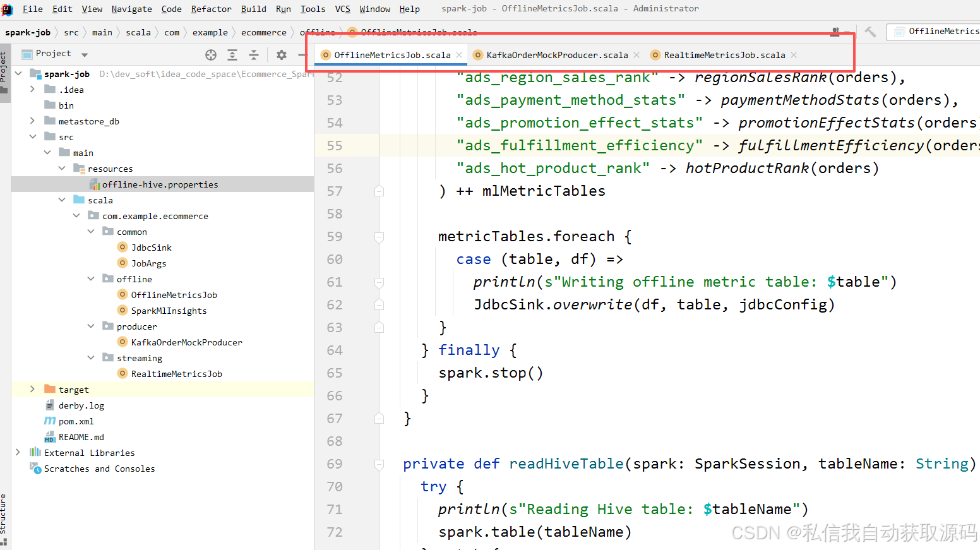The image size is (980, 550).
Task: Open RealtimeMetricsJob in project tree
Action: [176, 374]
